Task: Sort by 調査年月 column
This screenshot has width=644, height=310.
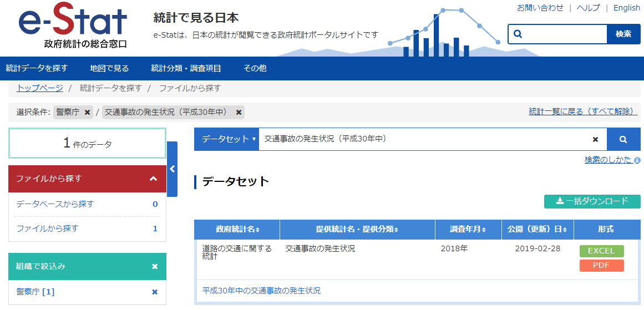Action: (468, 230)
